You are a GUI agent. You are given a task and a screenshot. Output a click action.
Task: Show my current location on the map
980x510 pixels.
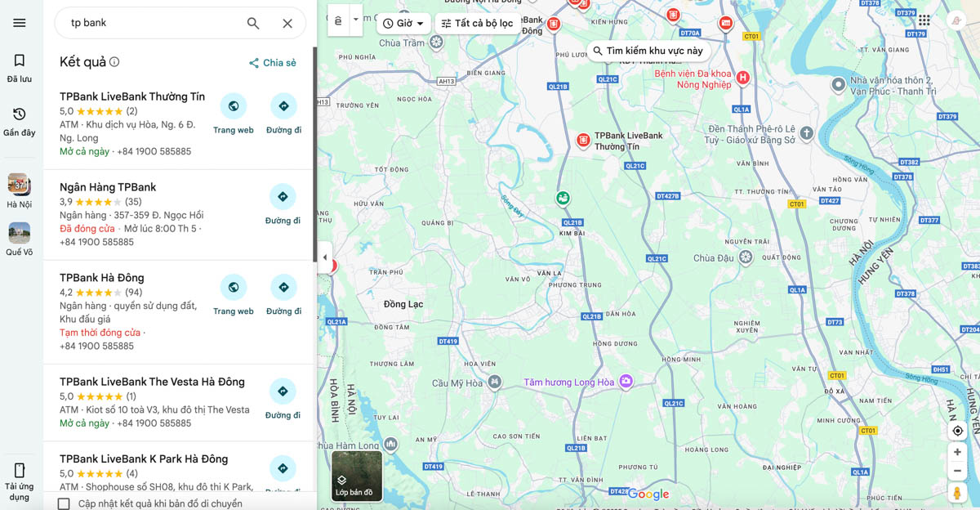tap(958, 431)
